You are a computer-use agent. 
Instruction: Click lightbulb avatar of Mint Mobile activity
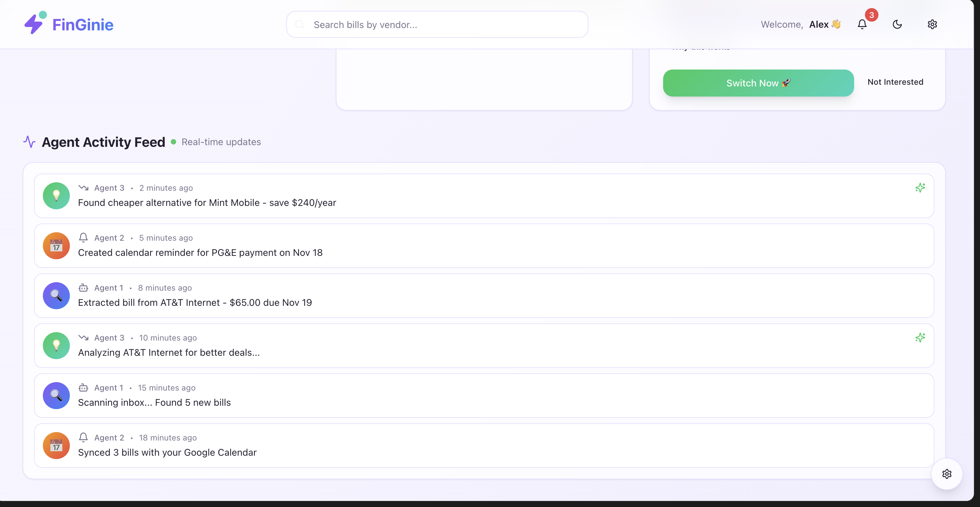(x=56, y=196)
